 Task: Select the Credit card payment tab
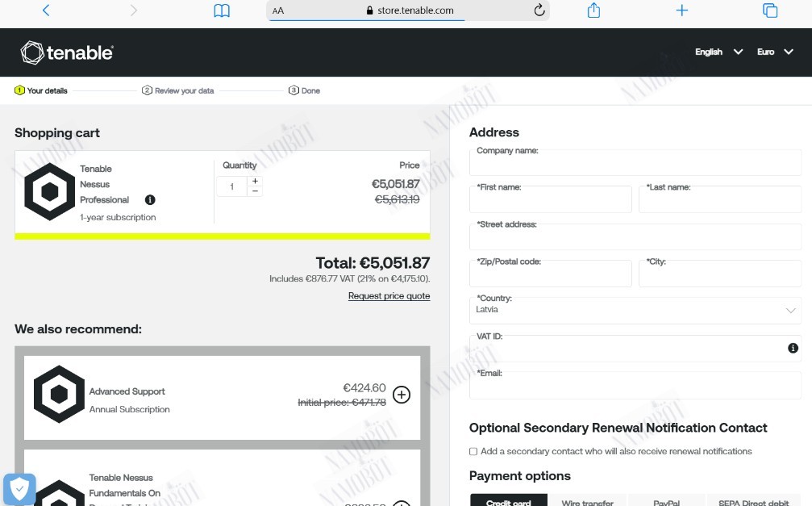click(509, 502)
